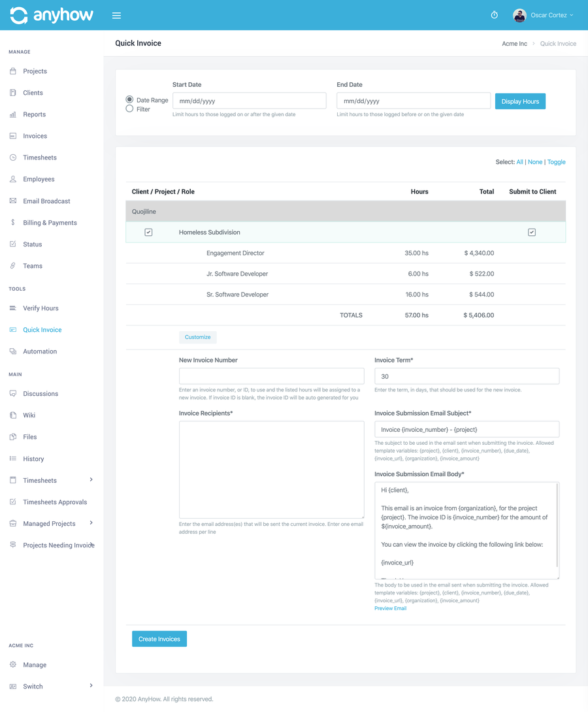Screen dimensions: 588x712
Task: Click the Invoice Recipients text area
Action: (x=272, y=470)
